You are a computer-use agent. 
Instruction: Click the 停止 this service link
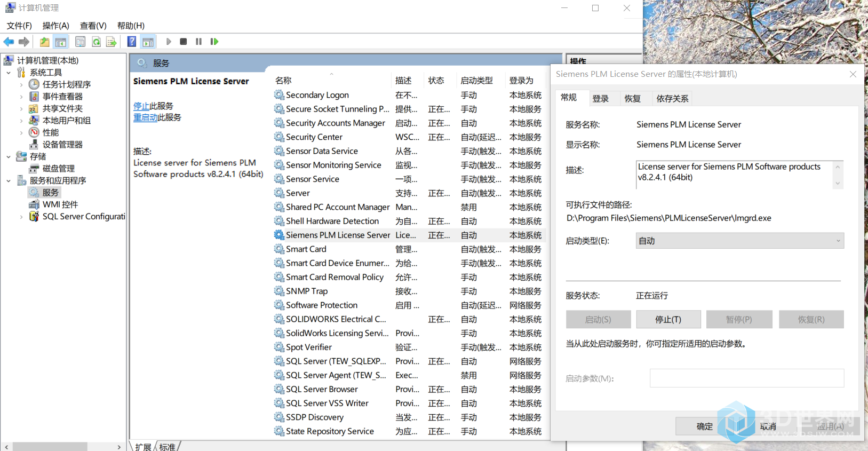[141, 106]
